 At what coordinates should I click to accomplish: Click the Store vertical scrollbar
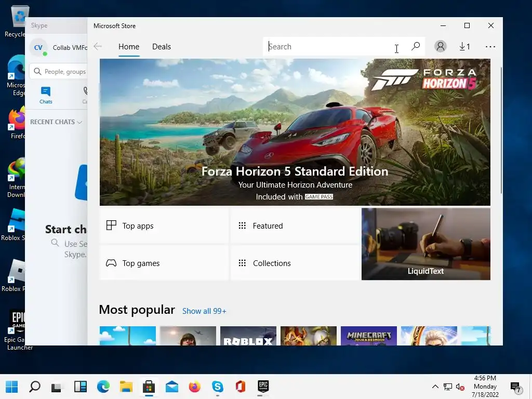pyautogui.click(x=501, y=130)
